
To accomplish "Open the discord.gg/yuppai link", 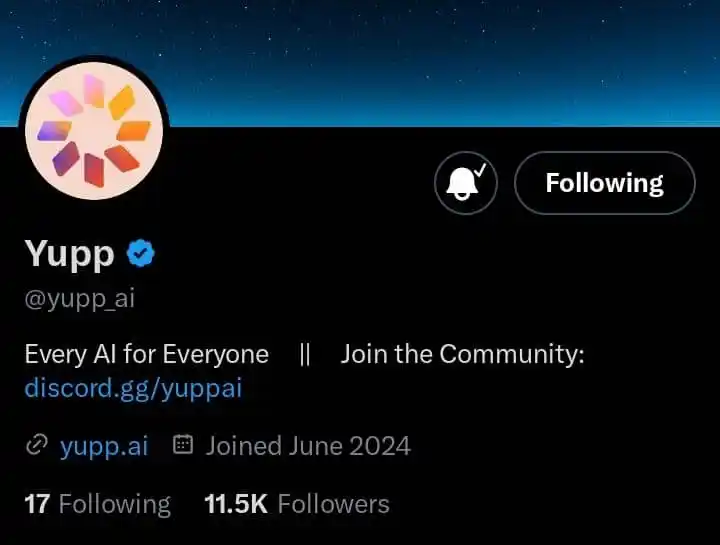I will click(133, 388).
